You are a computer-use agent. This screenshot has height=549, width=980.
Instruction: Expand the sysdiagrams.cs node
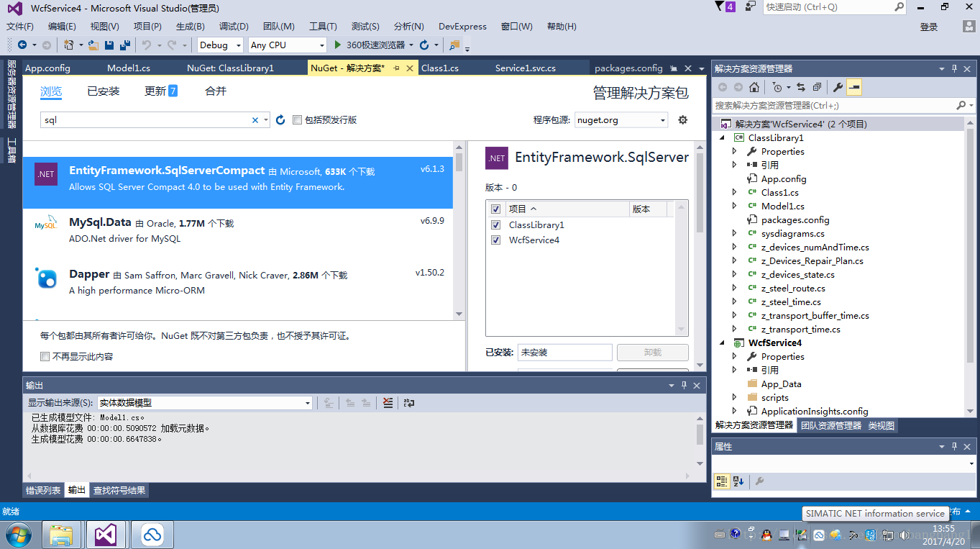pyautogui.click(x=734, y=233)
